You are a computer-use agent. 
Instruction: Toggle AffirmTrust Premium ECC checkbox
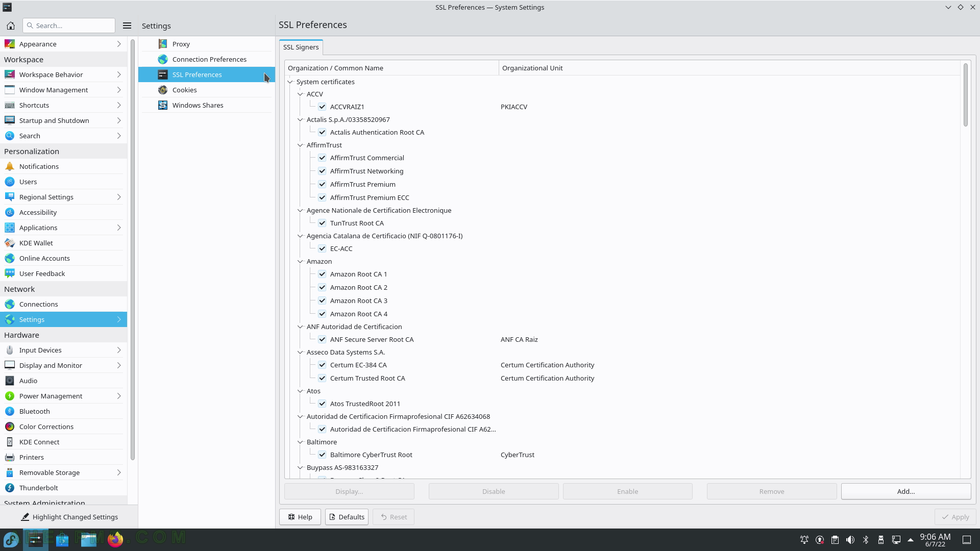coord(322,197)
